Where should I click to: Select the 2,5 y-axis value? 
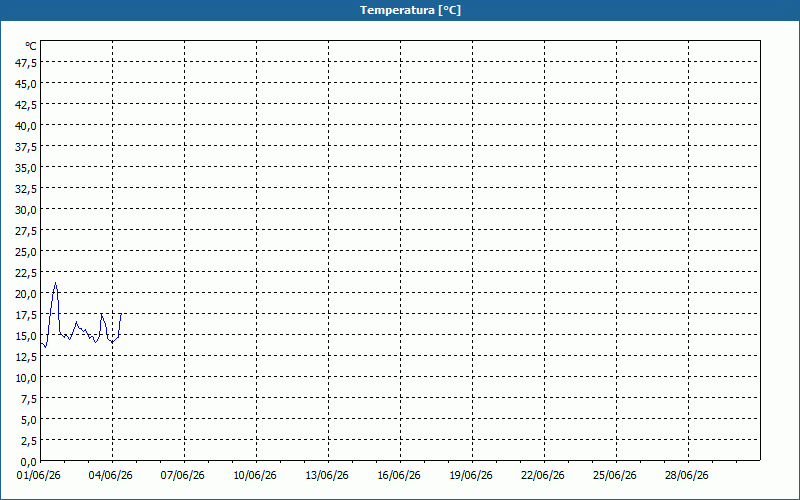point(29,441)
